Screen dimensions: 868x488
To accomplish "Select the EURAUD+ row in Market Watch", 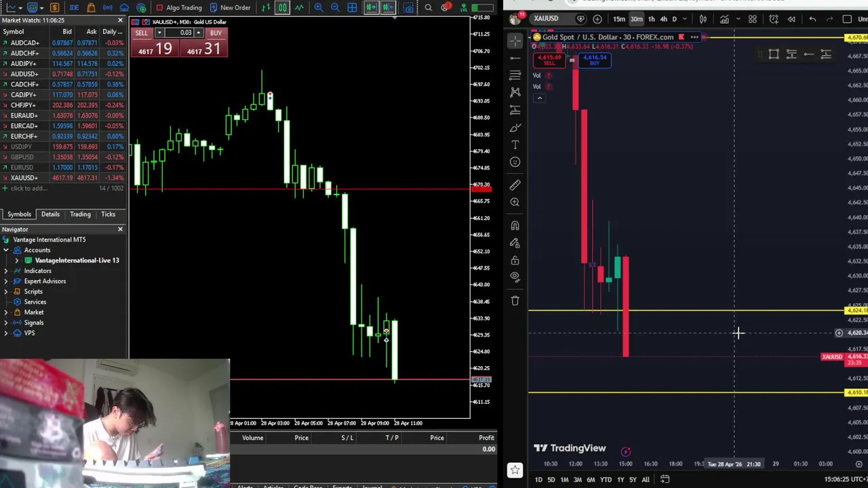I will (64, 115).
